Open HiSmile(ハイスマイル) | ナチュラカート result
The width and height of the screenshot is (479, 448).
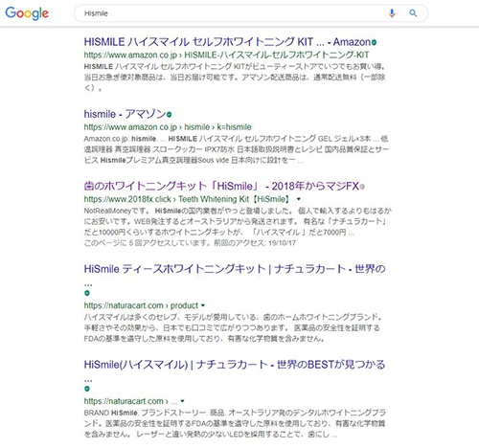point(235,365)
